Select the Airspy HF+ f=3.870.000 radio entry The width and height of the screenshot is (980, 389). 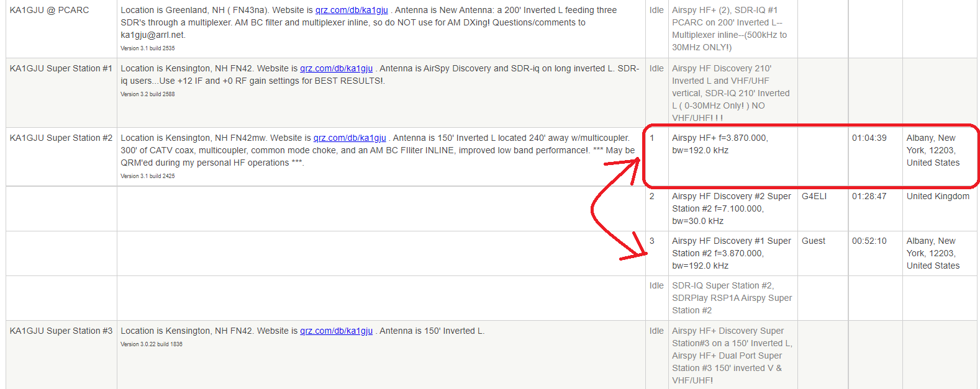pyautogui.click(x=719, y=144)
